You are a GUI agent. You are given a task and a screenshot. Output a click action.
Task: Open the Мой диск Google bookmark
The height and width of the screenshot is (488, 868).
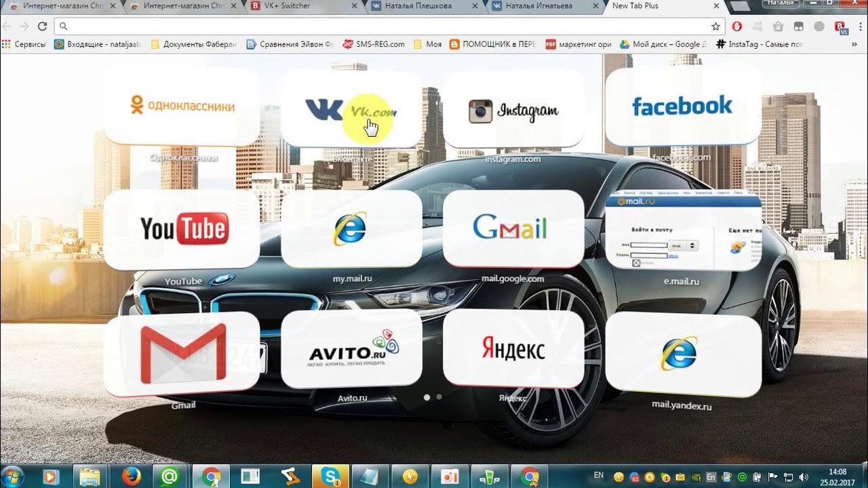point(663,44)
